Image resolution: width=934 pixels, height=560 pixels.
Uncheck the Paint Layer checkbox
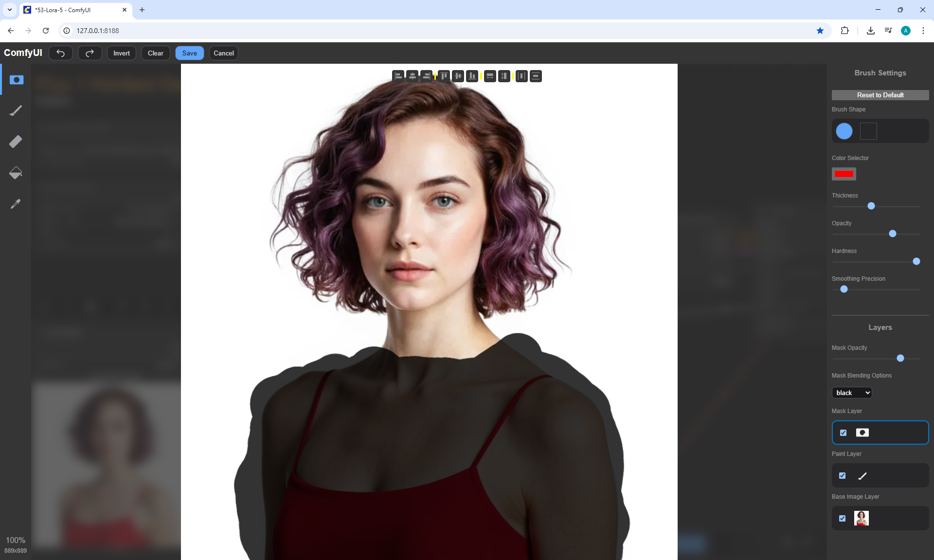(843, 475)
